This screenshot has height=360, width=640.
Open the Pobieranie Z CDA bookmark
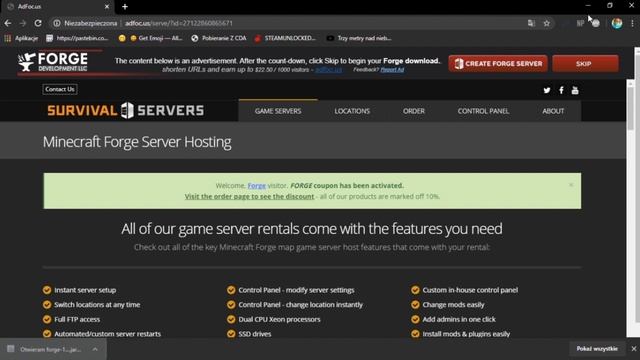coord(219,38)
